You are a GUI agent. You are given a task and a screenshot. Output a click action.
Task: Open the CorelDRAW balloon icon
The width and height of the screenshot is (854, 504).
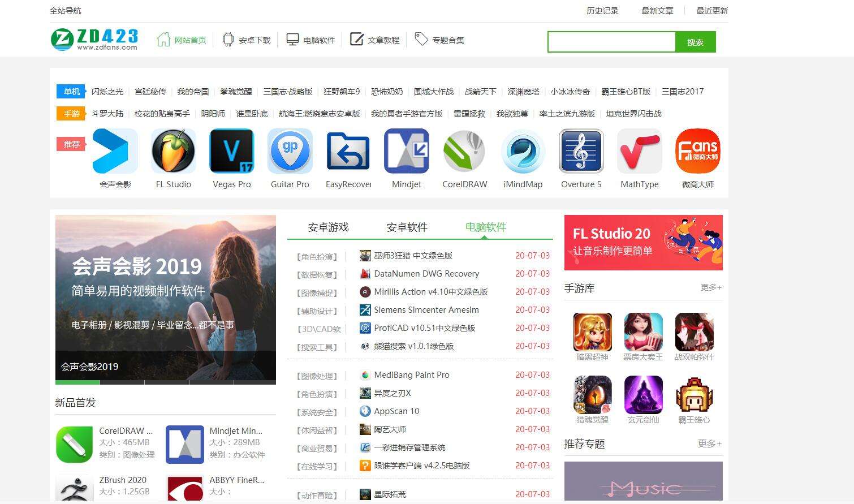pos(465,151)
